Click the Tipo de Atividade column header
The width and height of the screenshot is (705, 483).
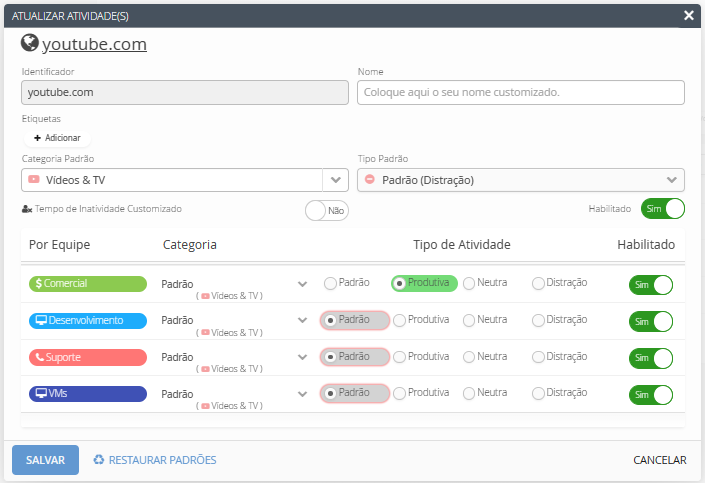462,245
